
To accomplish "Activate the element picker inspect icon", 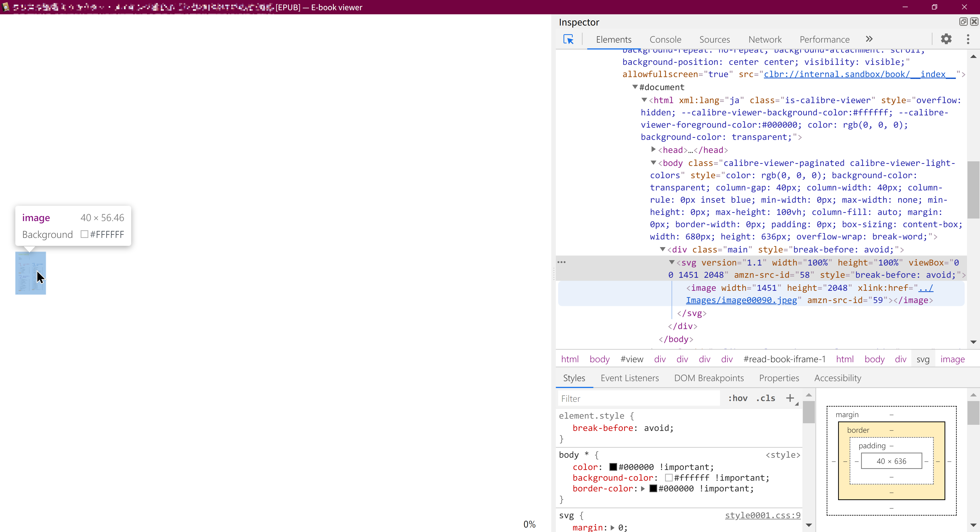I will coord(568,39).
